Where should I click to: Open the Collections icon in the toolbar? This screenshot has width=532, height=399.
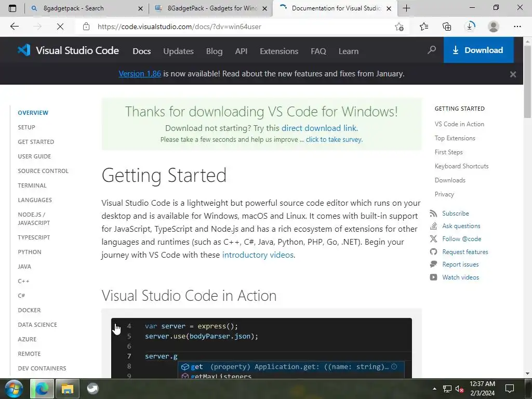447,26
